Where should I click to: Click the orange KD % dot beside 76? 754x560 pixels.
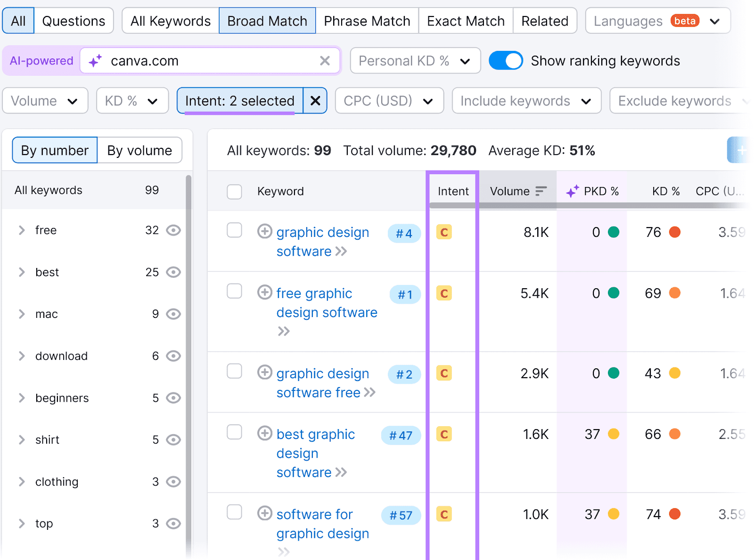pos(676,232)
